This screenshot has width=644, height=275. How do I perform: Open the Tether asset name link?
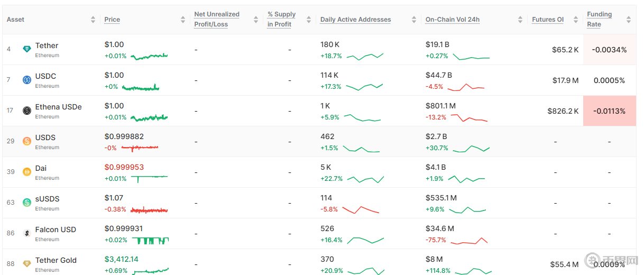[47, 45]
